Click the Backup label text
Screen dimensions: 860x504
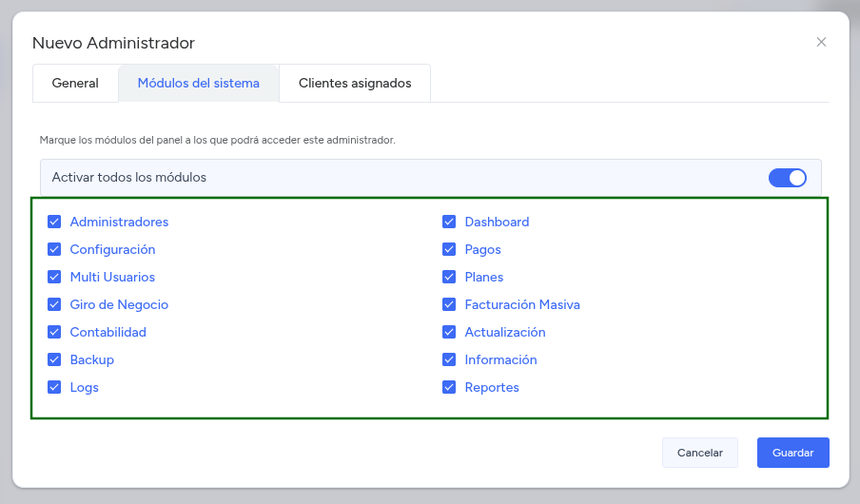point(92,359)
